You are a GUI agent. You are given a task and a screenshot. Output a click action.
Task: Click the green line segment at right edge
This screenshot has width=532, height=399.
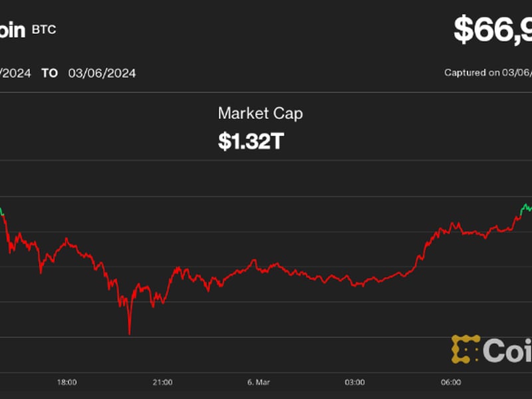point(525,207)
